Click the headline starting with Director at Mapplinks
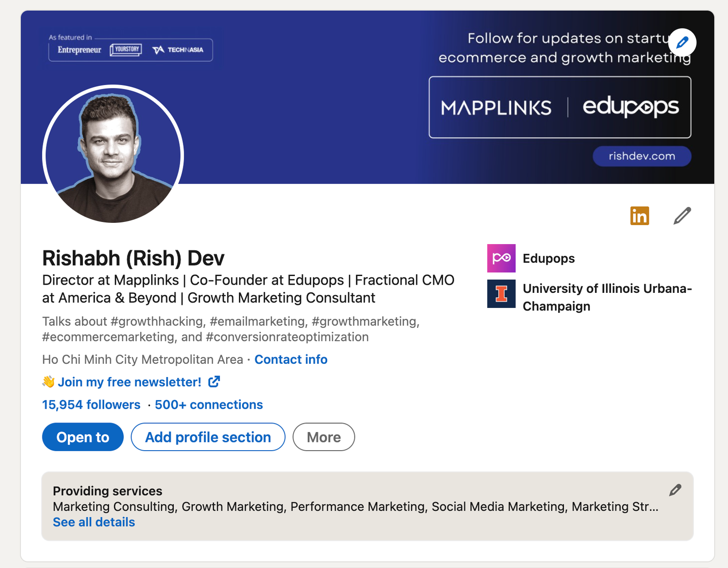Image resolution: width=728 pixels, height=568 pixels. (248, 289)
